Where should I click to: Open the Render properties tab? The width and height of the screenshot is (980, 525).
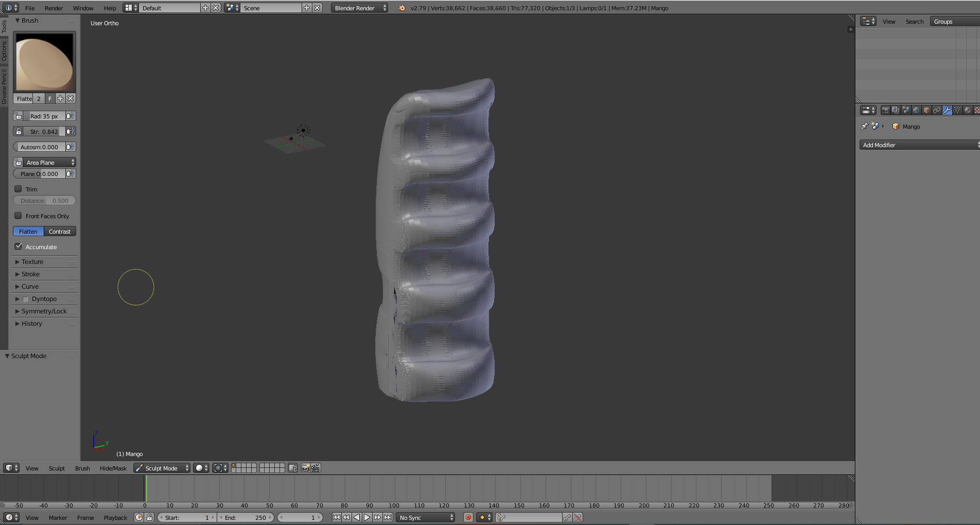[x=885, y=110]
